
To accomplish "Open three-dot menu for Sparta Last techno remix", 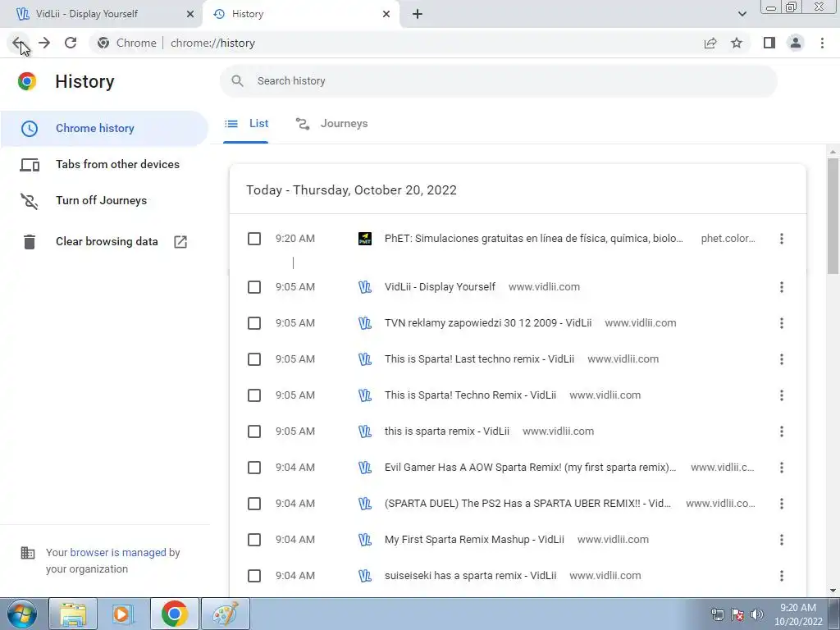I will [782, 359].
